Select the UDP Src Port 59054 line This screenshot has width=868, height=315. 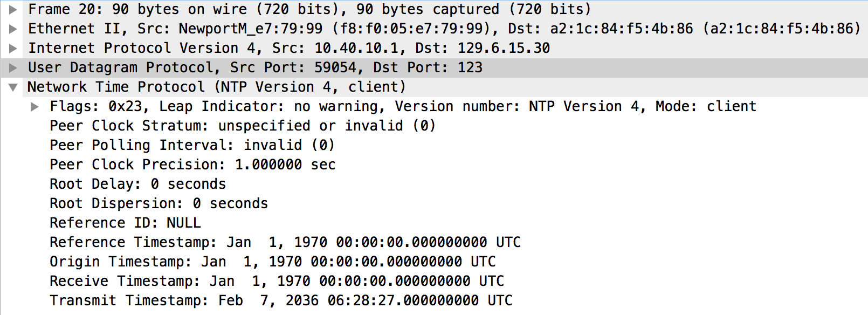point(255,67)
